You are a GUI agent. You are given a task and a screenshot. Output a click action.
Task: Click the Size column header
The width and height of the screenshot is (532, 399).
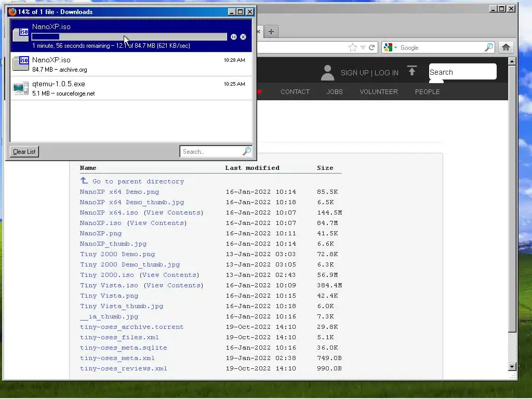click(325, 168)
